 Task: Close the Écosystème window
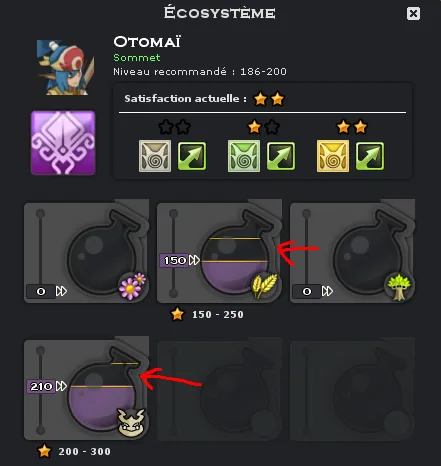[413, 14]
